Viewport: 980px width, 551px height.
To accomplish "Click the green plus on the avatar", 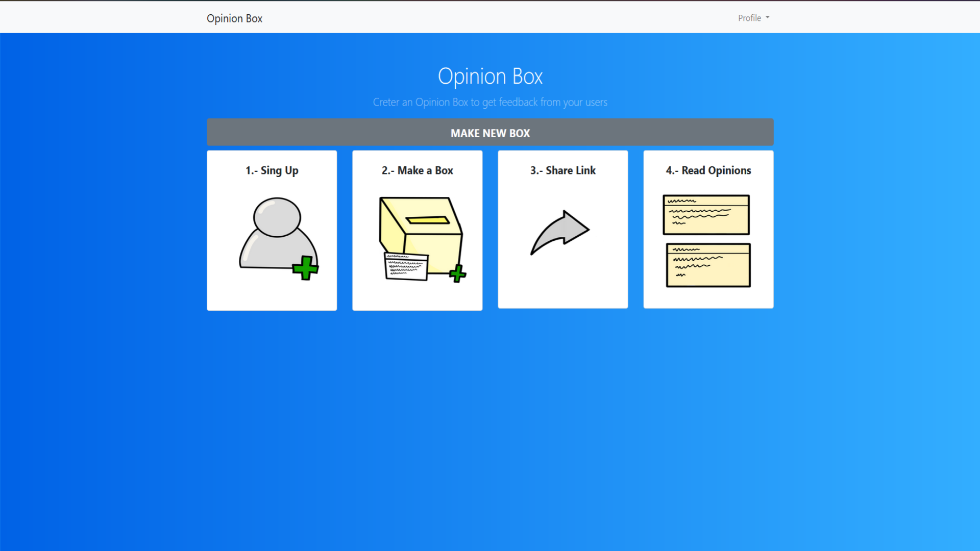I will point(305,268).
